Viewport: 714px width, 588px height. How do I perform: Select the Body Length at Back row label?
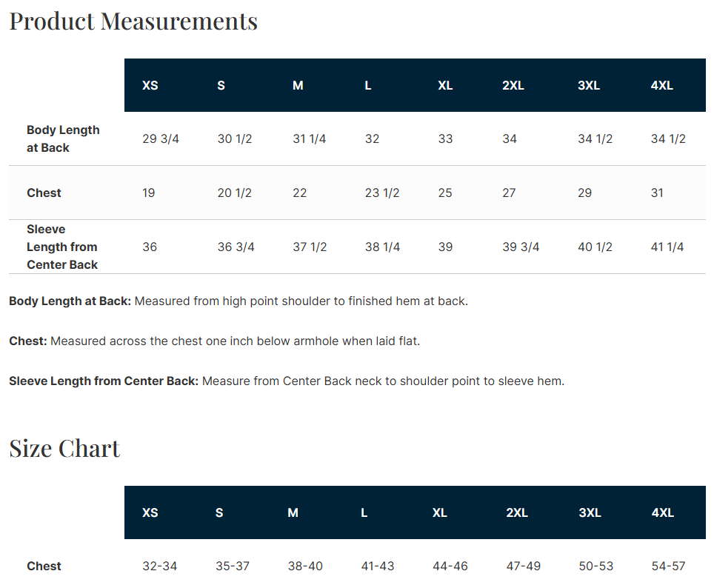63,138
